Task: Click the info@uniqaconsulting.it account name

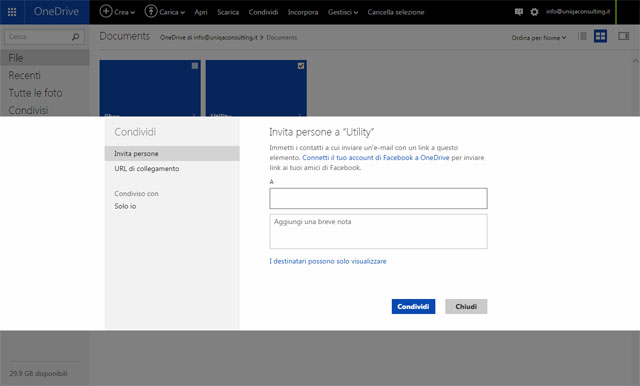Action: 578,12
